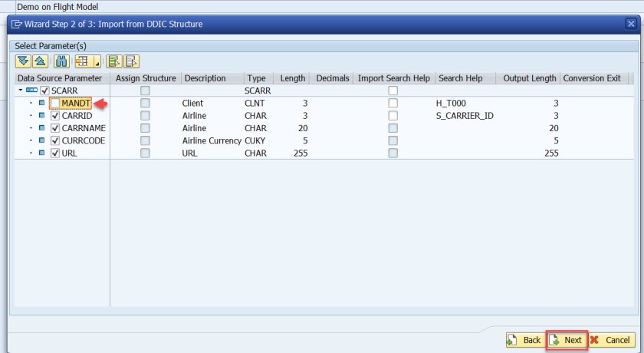Click the Expand All nodes toolbar icon
This screenshot has height=353, width=644.
point(23,61)
